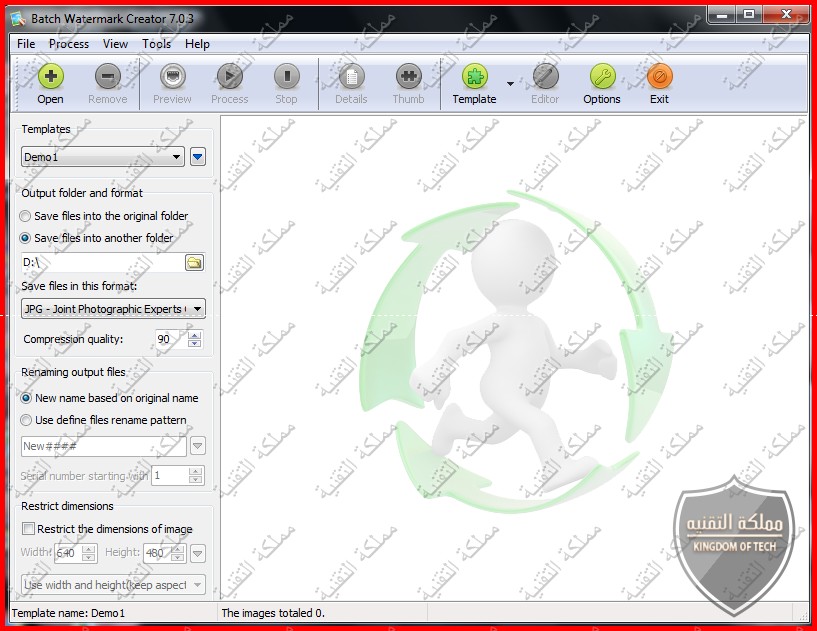Increase serial number starting value

click(195, 472)
